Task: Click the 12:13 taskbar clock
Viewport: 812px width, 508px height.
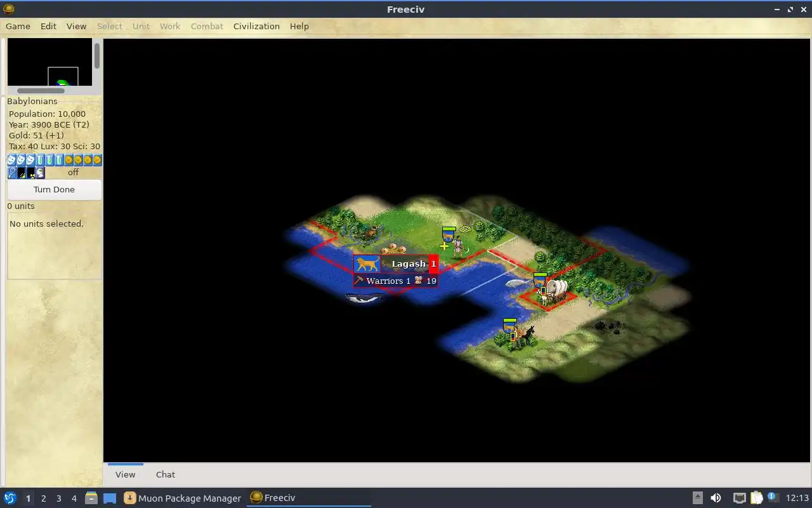Action: pyautogui.click(x=797, y=498)
